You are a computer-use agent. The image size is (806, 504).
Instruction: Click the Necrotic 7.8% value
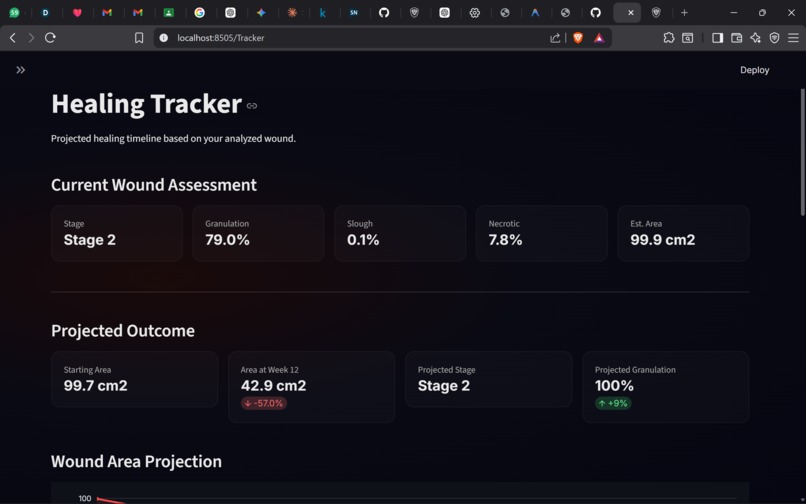[505, 240]
